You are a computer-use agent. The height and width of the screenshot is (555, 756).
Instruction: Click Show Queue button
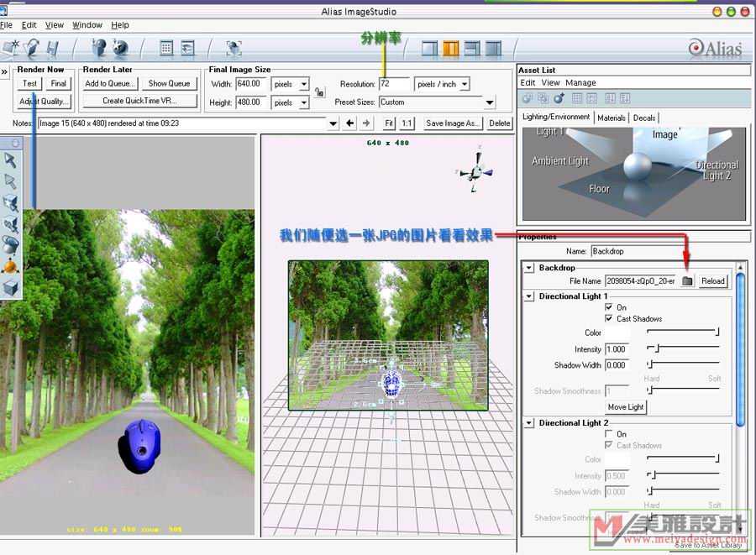[169, 83]
